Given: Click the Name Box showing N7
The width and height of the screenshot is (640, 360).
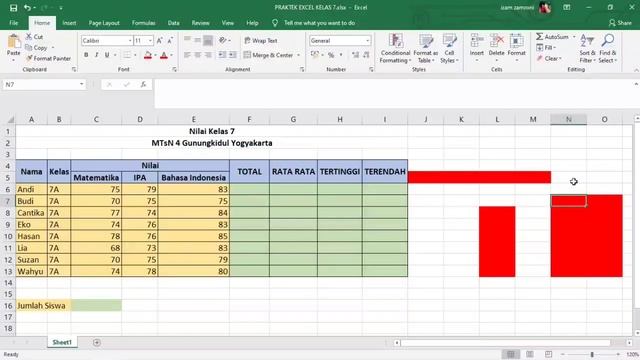Looking at the screenshot, I should [x=44, y=84].
